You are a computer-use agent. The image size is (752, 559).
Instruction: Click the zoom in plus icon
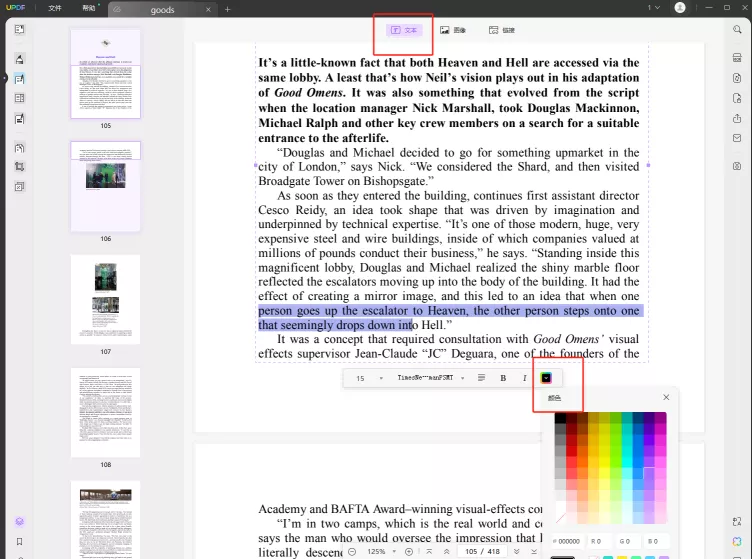(409, 551)
